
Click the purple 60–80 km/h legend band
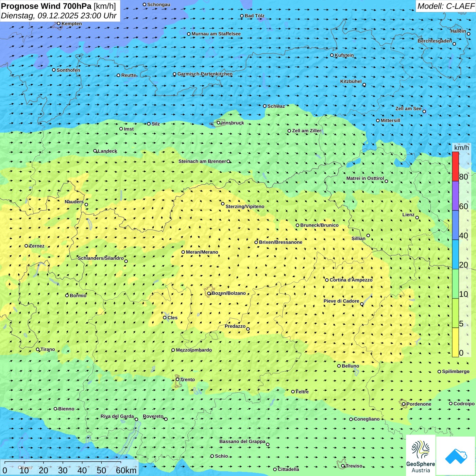(x=455, y=196)
